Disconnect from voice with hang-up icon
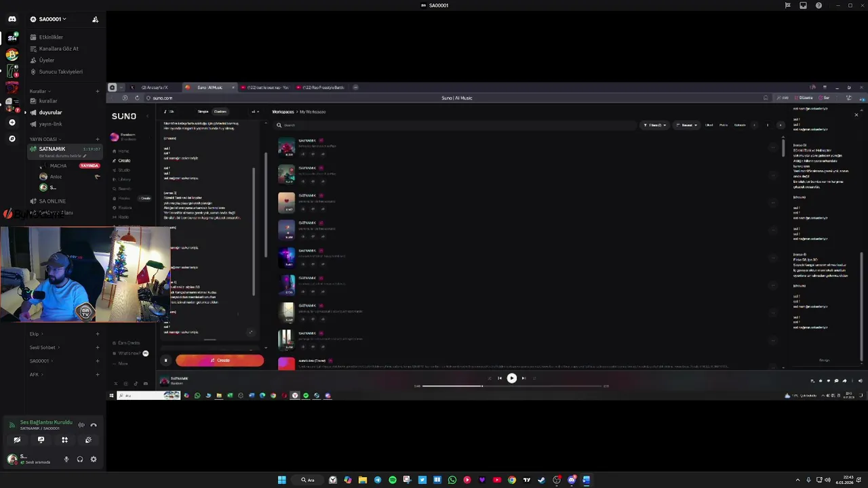Viewport: 868px width, 488px height. [94, 425]
